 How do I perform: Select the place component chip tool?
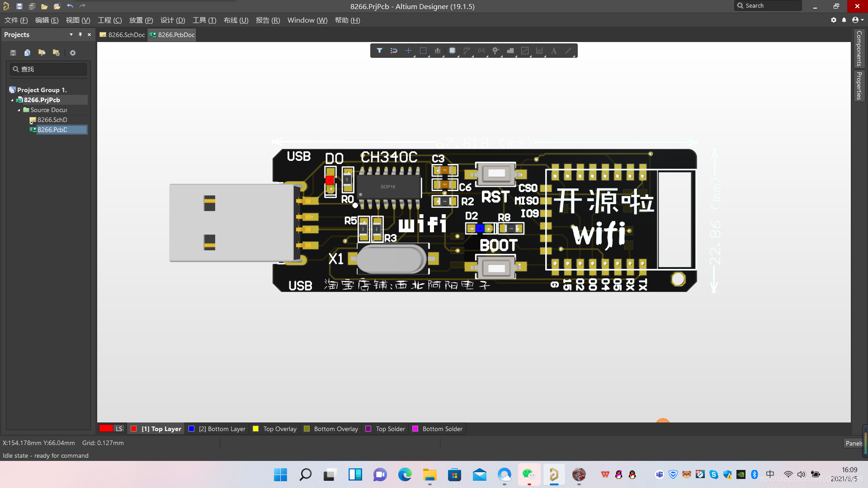point(452,51)
